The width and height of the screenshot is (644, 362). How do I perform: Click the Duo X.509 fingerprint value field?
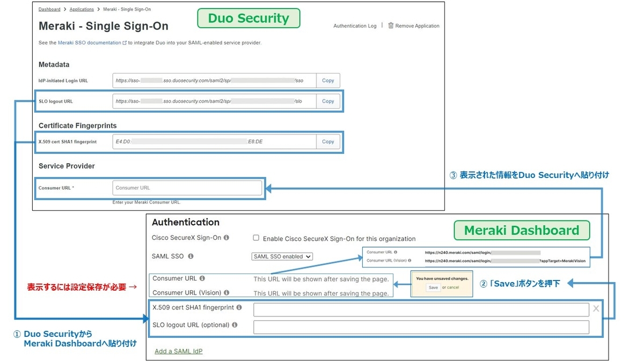click(214, 142)
